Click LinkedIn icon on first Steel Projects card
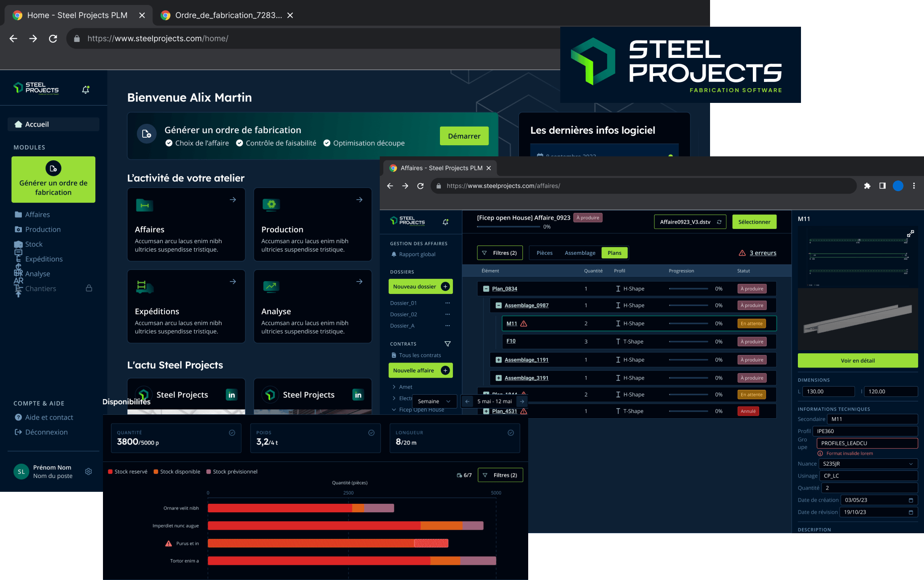This screenshot has width=924, height=580. click(231, 395)
